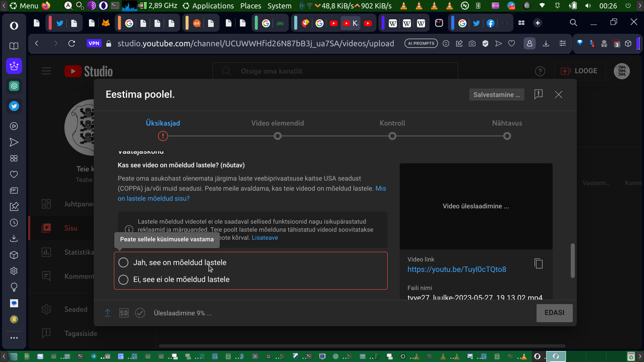This screenshot has height=362, width=644.
Task: Focus the 'Otsige oma kanalilt' search field
Action: tap(335, 71)
